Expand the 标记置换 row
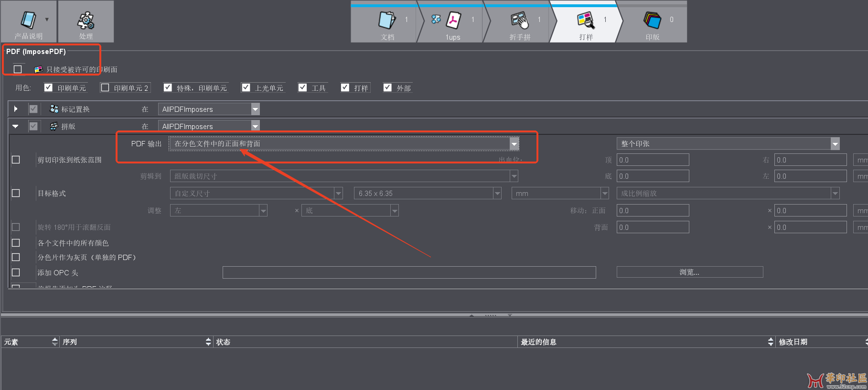 click(16, 109)
